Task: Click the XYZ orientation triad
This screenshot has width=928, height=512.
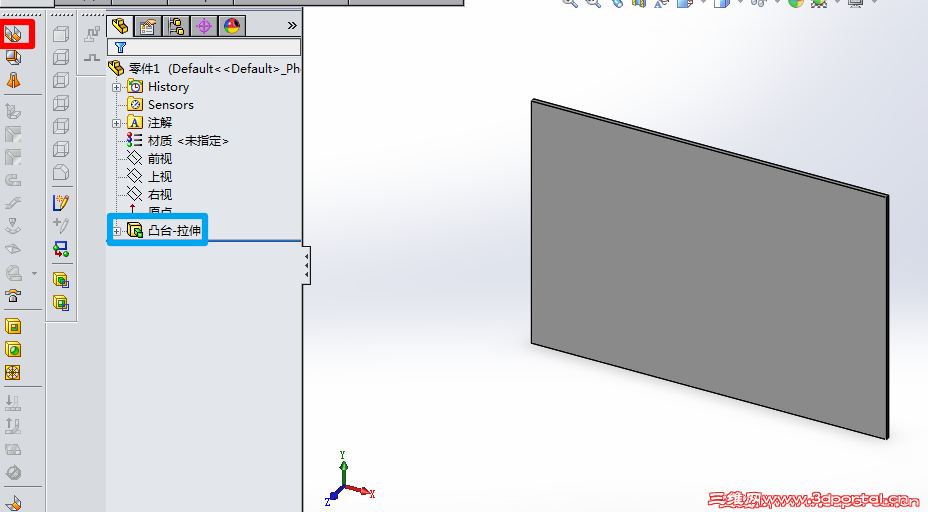Action: point(348,478)
